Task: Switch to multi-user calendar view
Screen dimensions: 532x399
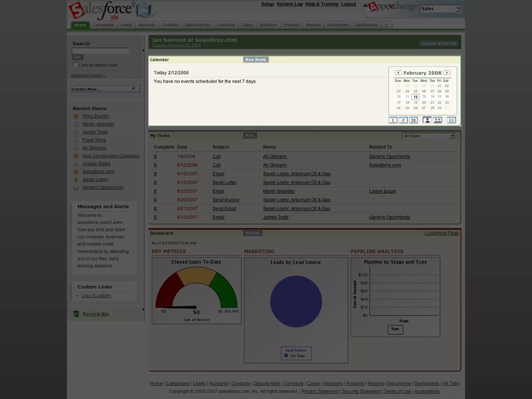Action: 437,120
